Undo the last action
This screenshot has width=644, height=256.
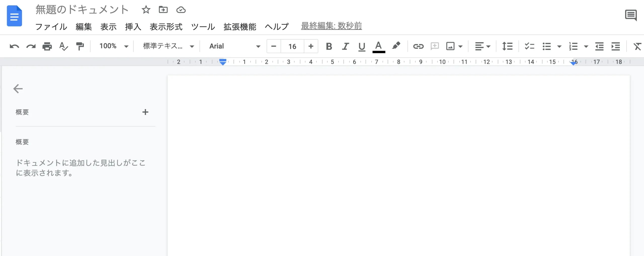14,46
